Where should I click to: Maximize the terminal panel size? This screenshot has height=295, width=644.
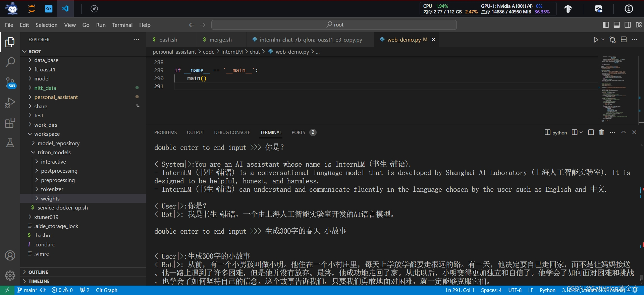pyautogui.click(x=624, y=132)
